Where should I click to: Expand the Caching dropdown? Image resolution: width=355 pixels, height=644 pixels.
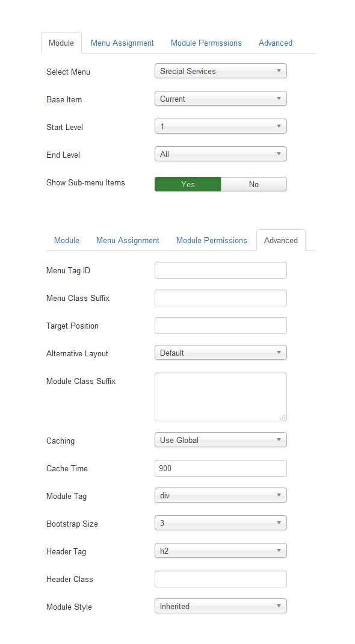click(x=220, y=440)
